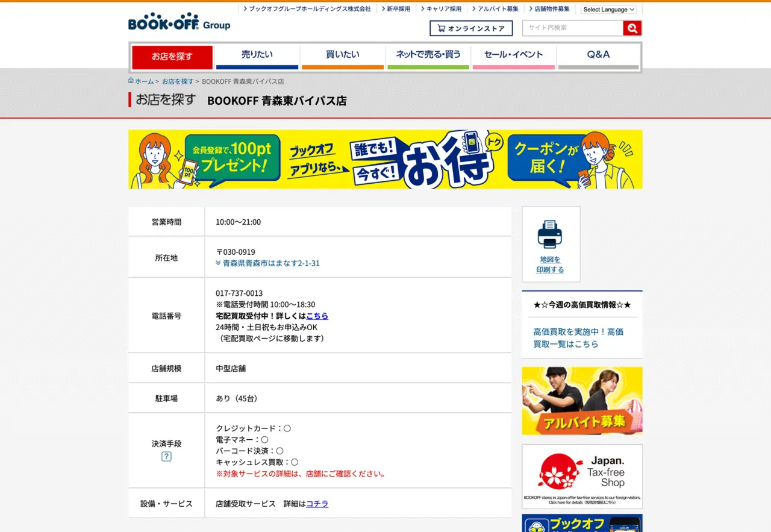This screenshot has width=771, height=532.
Task: Click the home icon in breadcrumb
Action: [131, 80]
